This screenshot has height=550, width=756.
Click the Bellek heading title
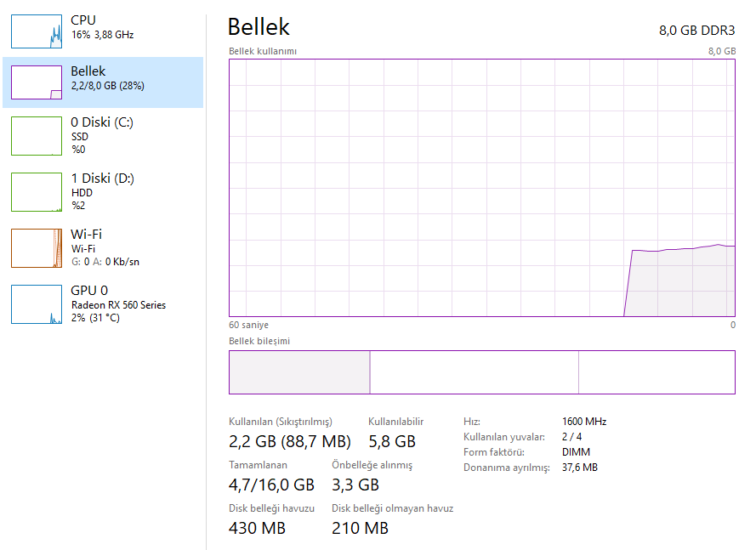[x=259, y=26]
